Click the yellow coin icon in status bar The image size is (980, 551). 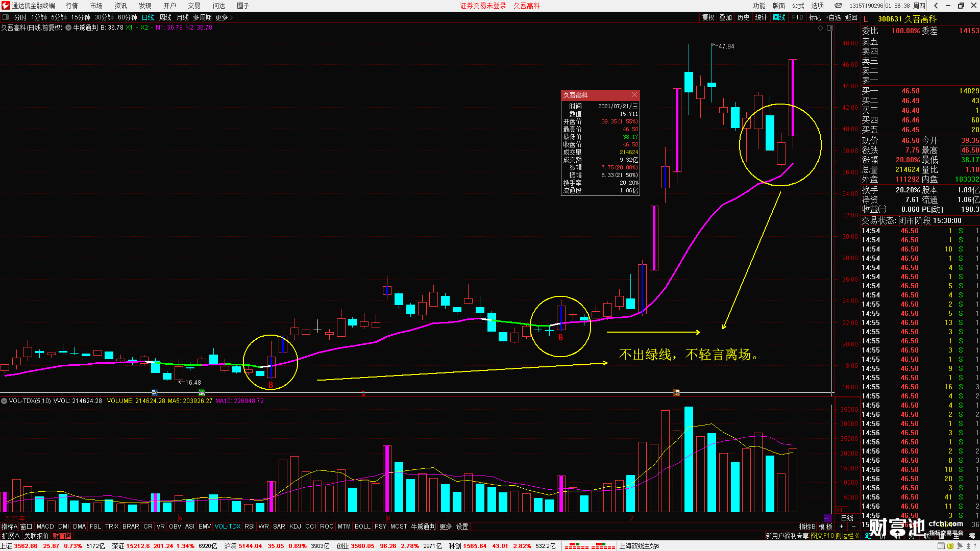[950, 546]
